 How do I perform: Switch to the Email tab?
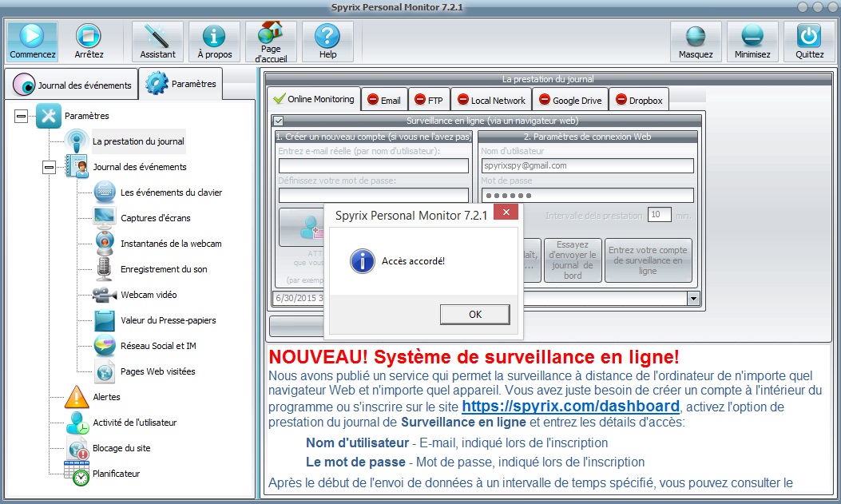(x=385, y=101)
